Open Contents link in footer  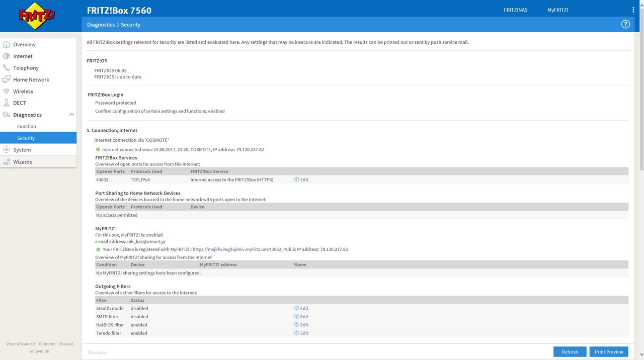coord(47,344)
